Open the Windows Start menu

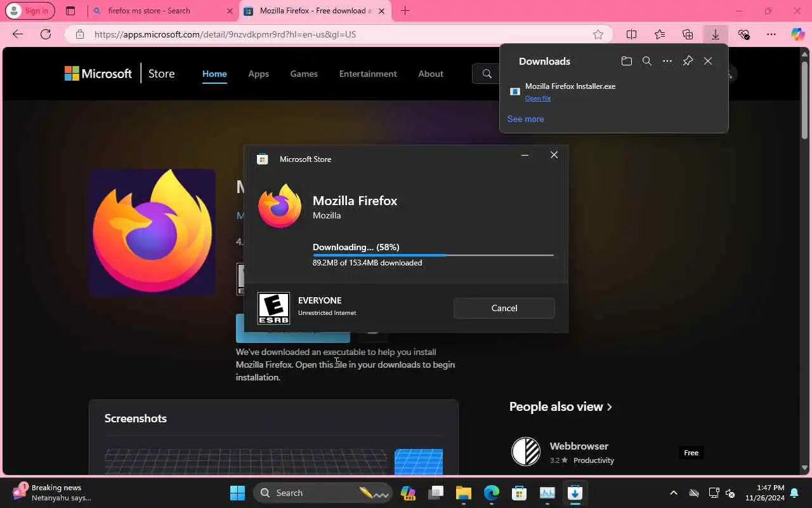tap(237, 493)
